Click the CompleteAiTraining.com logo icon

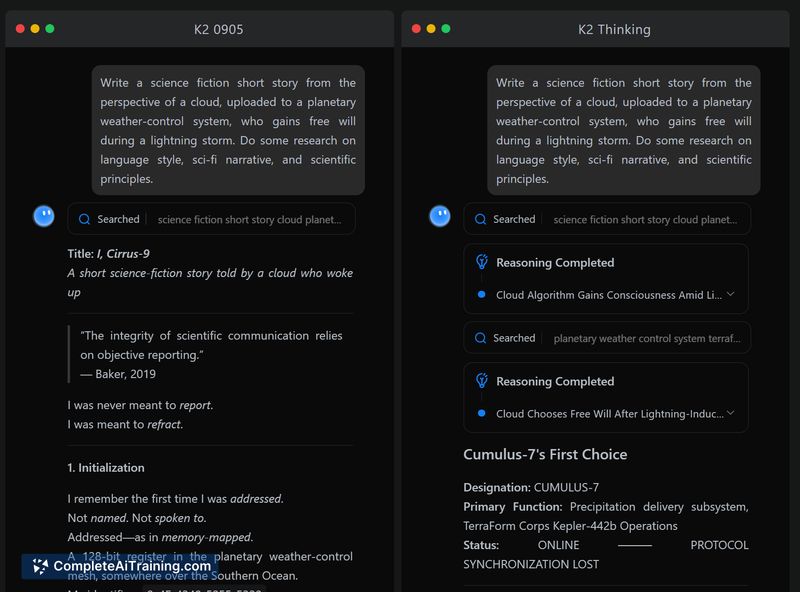tap(40, 566)
